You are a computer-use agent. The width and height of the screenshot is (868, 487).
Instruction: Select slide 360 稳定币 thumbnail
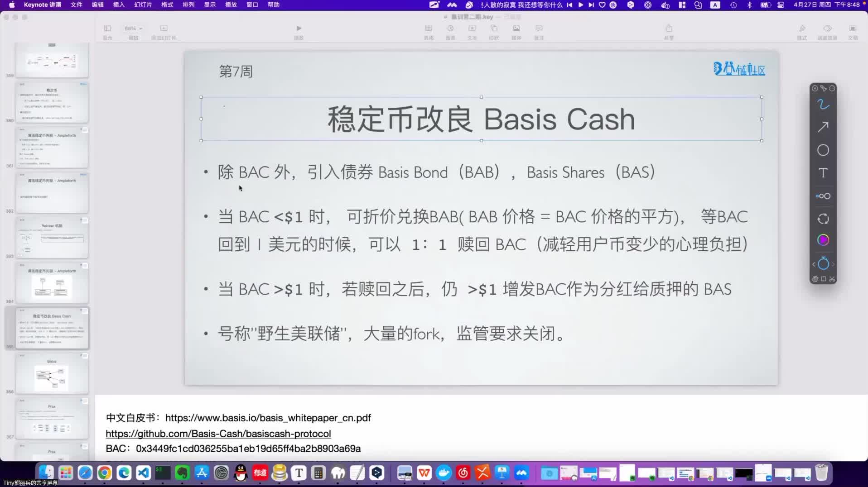52,102
